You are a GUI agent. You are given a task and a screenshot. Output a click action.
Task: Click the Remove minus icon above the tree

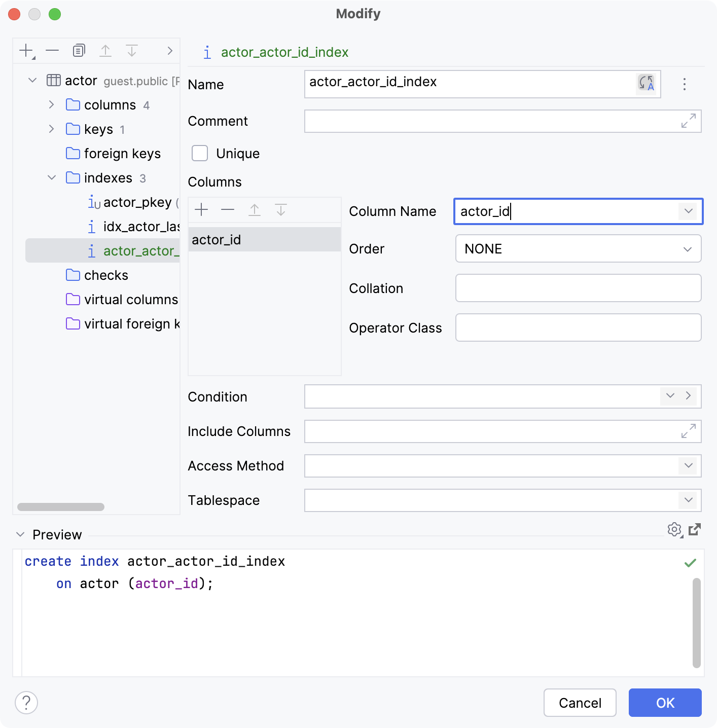[51, 50]
